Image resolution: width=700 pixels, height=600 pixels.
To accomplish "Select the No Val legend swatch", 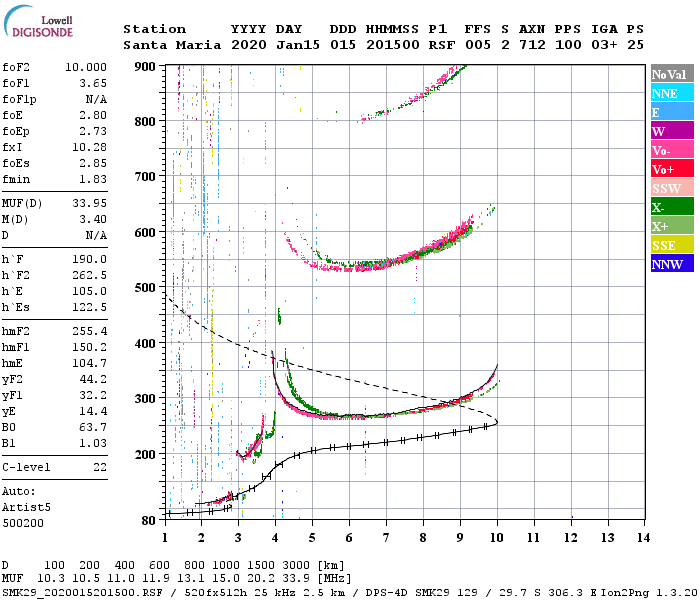I will tap(672, 74).
